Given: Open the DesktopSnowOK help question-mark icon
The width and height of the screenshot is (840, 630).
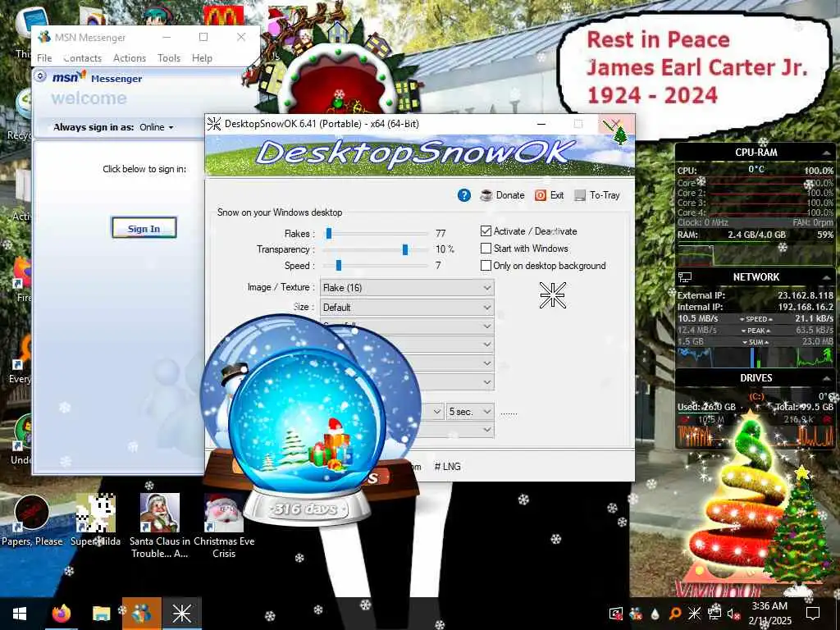Looking at the screenshot, I should (x=464, y=195).
